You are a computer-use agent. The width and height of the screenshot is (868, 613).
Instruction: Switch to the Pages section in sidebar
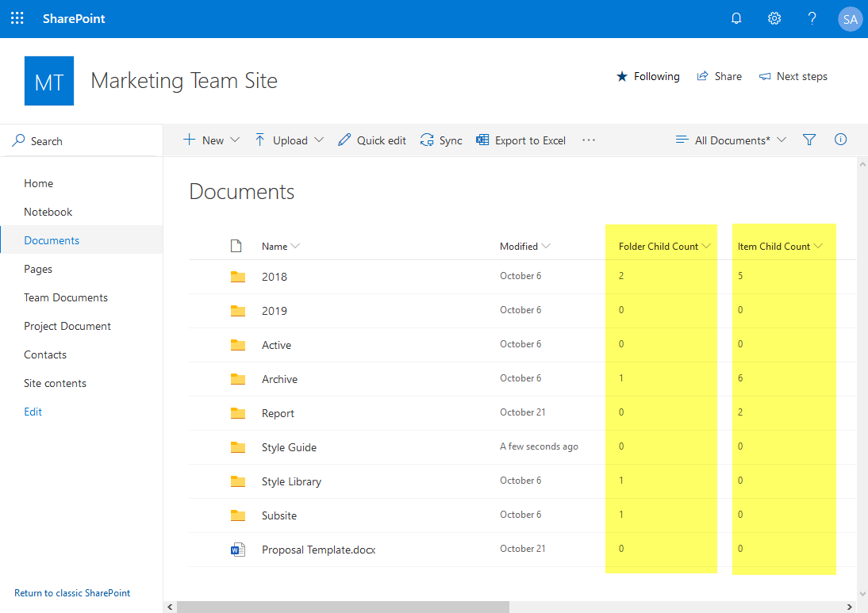click(x=38, y=268)
